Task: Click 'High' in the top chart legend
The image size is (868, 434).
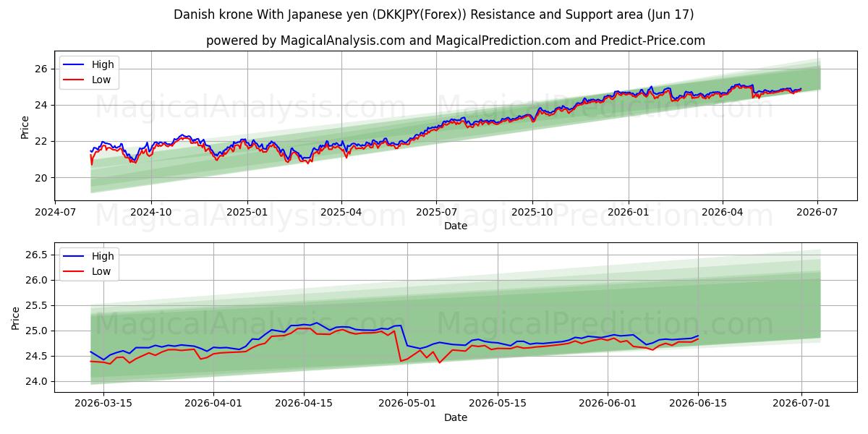Action: (103, 64)
